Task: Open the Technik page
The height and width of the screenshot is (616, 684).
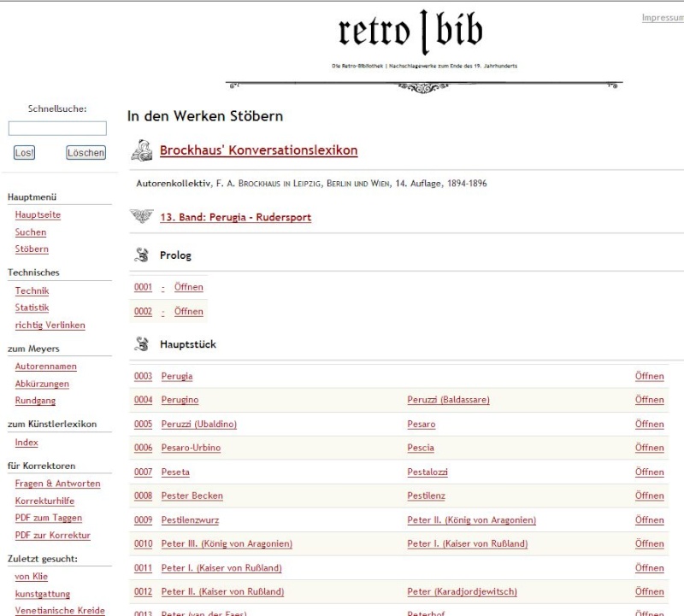Action: tap(32, 290)
